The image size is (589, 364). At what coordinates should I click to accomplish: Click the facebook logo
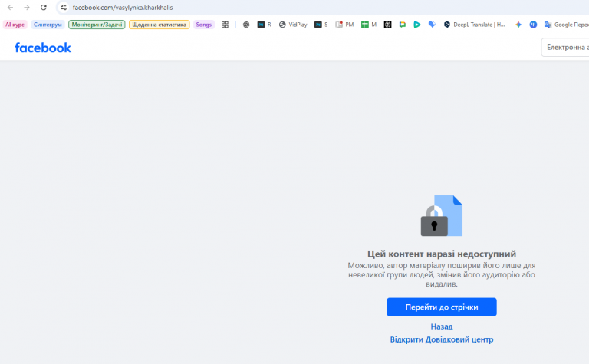click(43, 48)
